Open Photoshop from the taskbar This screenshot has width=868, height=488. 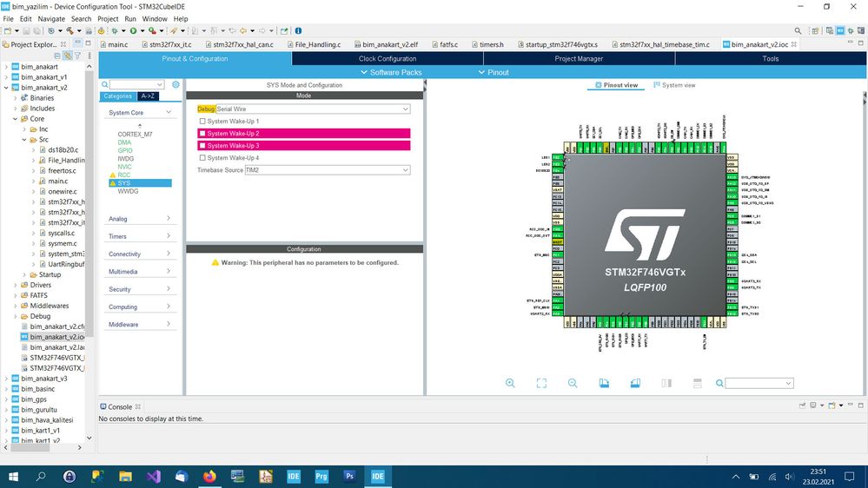(x=349, y=477)
